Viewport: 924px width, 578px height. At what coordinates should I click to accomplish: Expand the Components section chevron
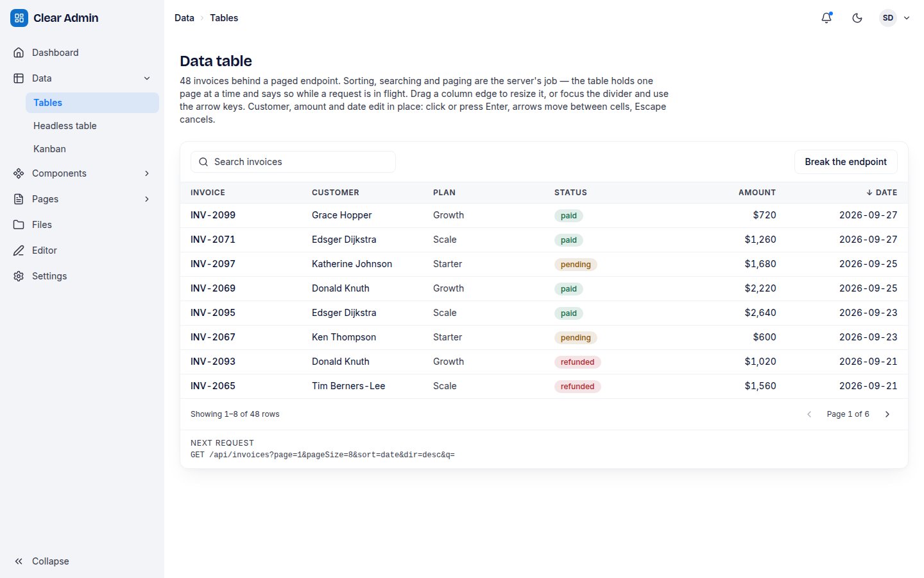coord(147,173)
